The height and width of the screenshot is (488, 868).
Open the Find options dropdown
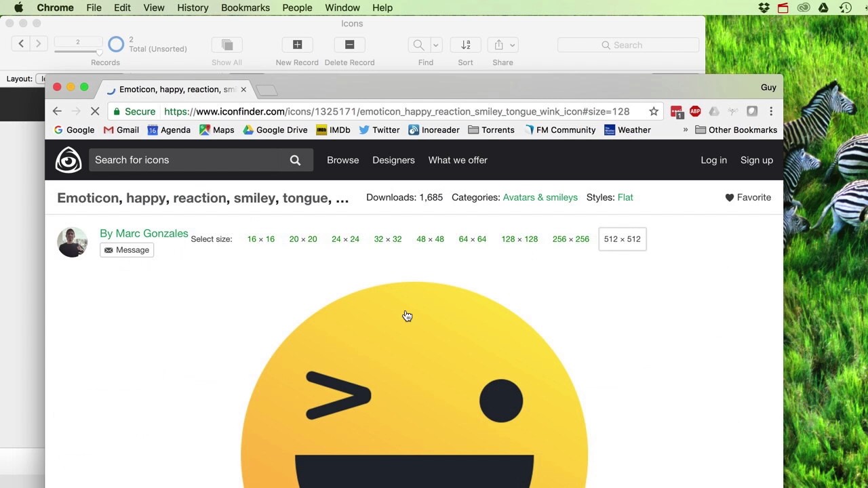(435, 45)
